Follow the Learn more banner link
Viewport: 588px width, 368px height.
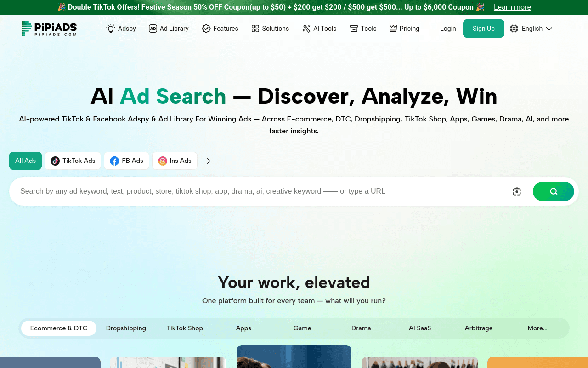coord(512,7)
